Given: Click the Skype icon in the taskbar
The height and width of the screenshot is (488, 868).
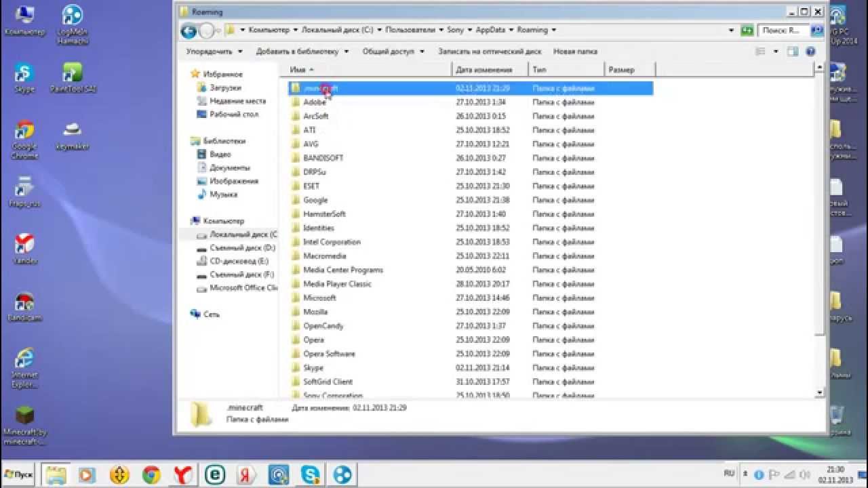Looking at the screenshot, I should click(x=311, y=474).
